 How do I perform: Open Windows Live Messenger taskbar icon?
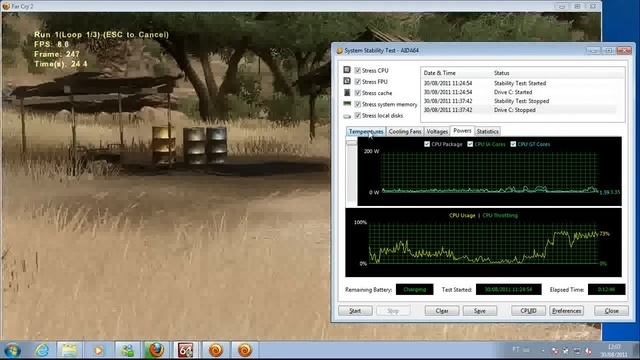coord(127,350)
